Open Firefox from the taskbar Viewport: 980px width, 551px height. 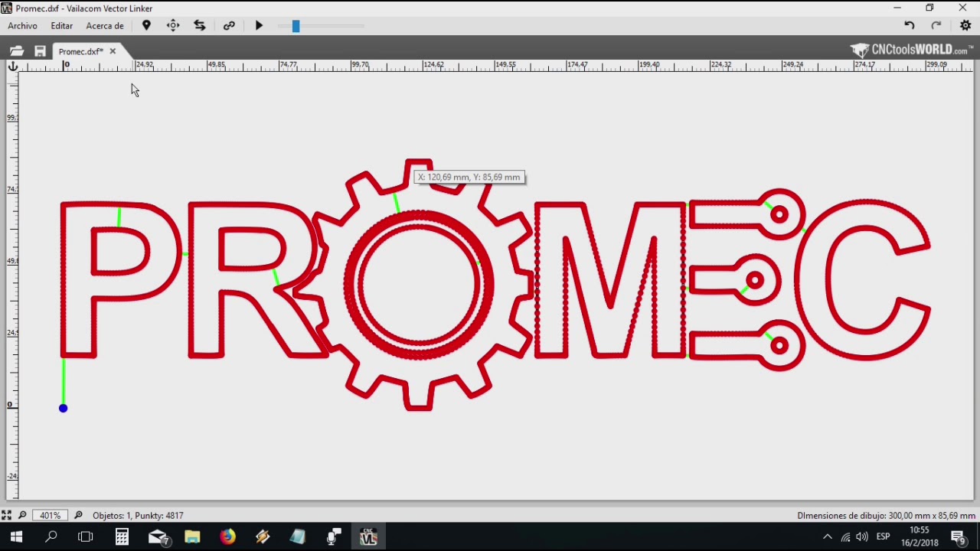tap(227, 537)
